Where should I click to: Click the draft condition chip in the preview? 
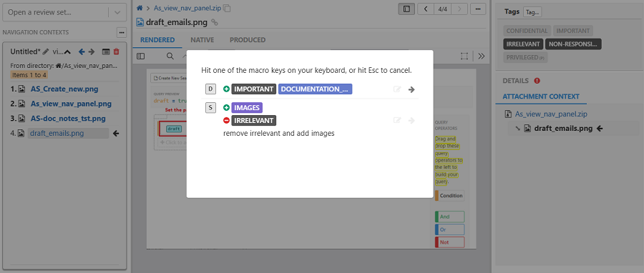click(x=174, y=129)
